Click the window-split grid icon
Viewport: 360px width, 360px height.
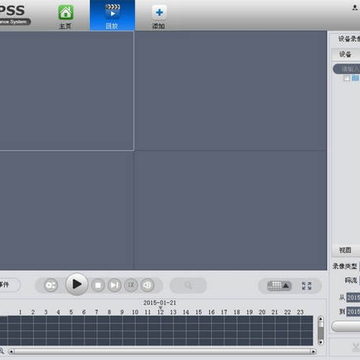pyautogui.click(x=274, y=286)
